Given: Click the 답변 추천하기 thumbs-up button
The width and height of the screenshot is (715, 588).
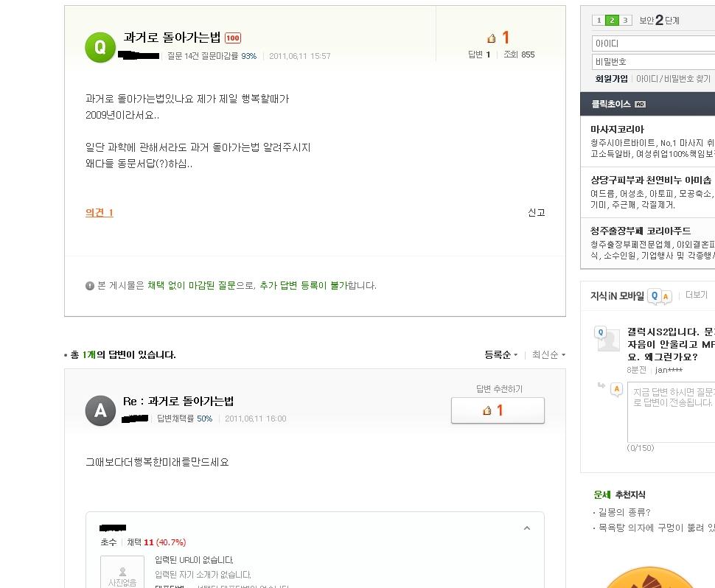Looking at the screenshot, I should point(498,410).
